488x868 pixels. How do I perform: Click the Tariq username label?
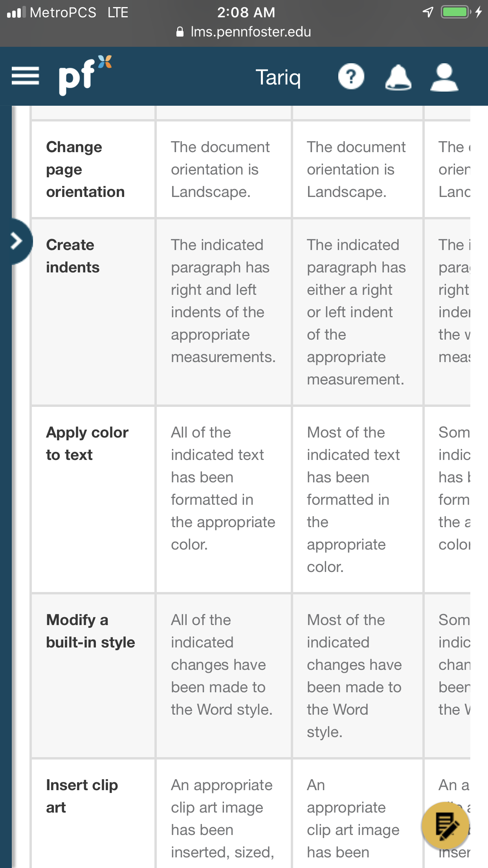278,77
